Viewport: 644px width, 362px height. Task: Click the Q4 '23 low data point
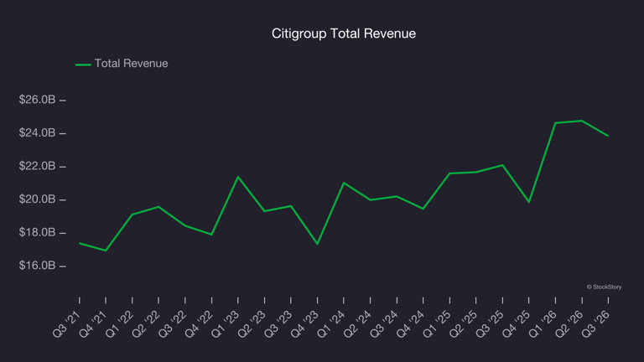coord(318,244)
